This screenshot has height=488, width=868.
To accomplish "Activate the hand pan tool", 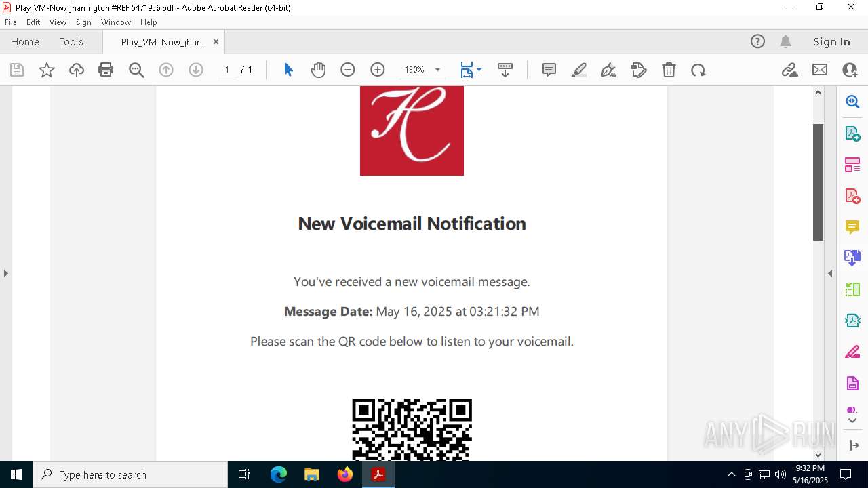I will coord(318,70).
